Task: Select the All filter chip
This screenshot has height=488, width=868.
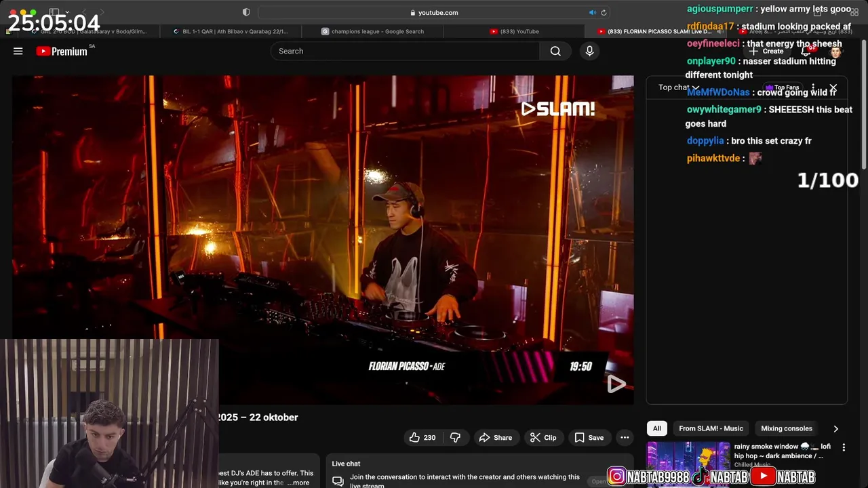Action: (x=656, y=428)
